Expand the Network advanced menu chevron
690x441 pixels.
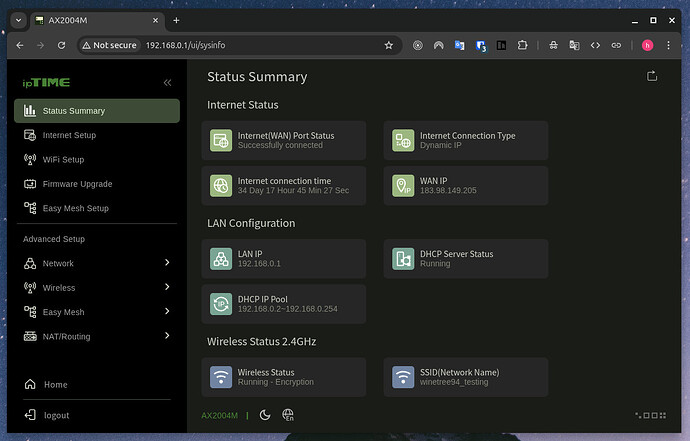167,262
